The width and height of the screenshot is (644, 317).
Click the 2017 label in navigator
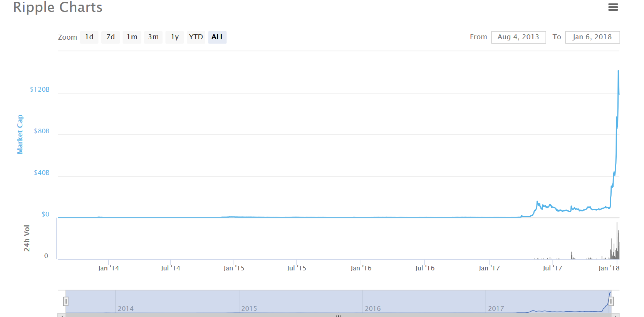coord(496,309)
